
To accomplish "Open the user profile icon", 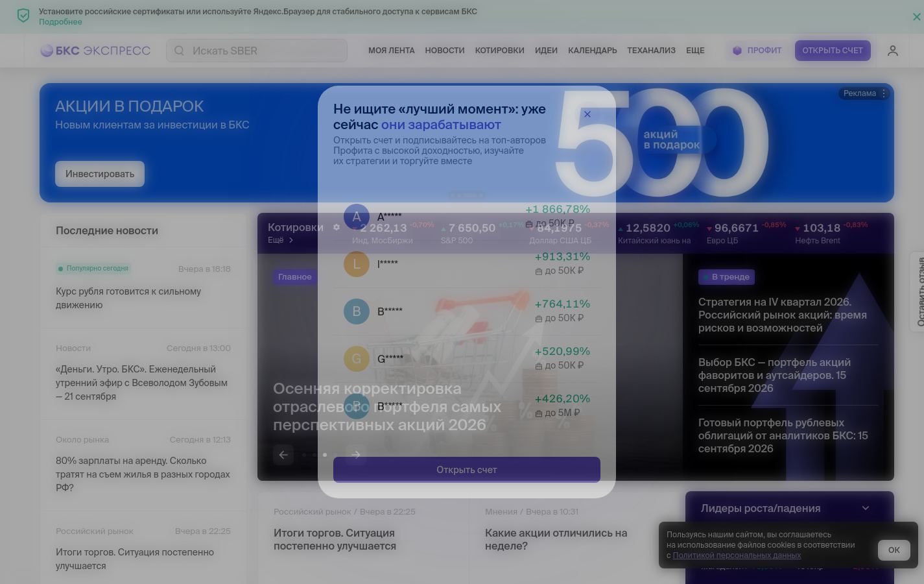I will pyautogui.click(x=893, y=51).
